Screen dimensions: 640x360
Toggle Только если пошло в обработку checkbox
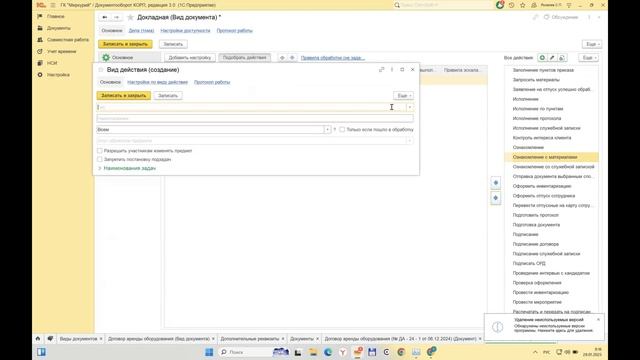(342, 129)
